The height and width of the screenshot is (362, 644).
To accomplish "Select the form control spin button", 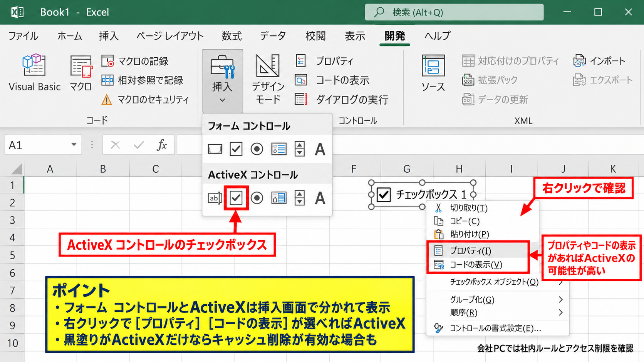I will [x=300, y=149].
